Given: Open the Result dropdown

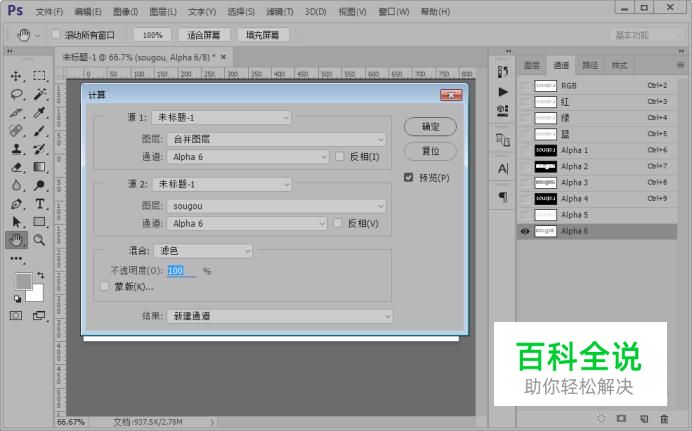Looking at the screenshot, I should (x=279, y=316).
